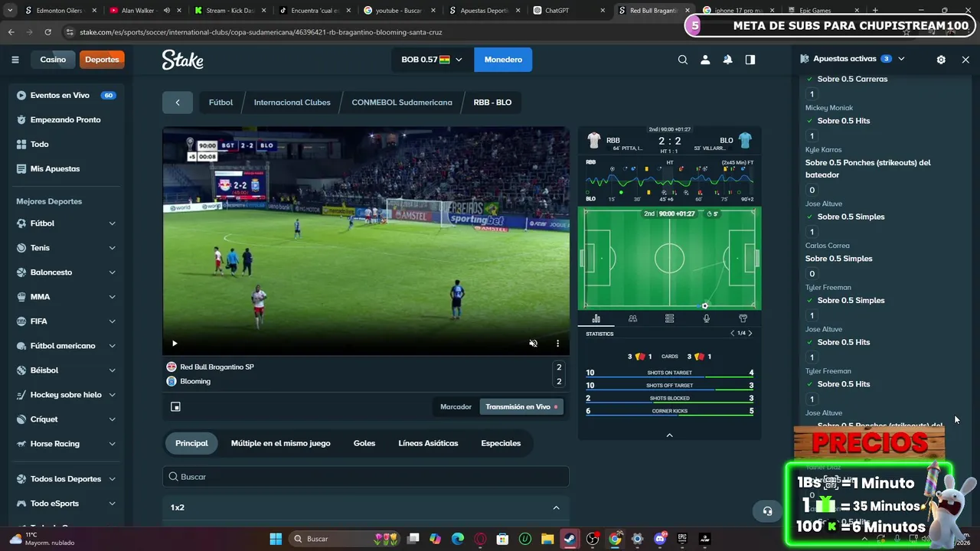Select the Marcador view

456,407
